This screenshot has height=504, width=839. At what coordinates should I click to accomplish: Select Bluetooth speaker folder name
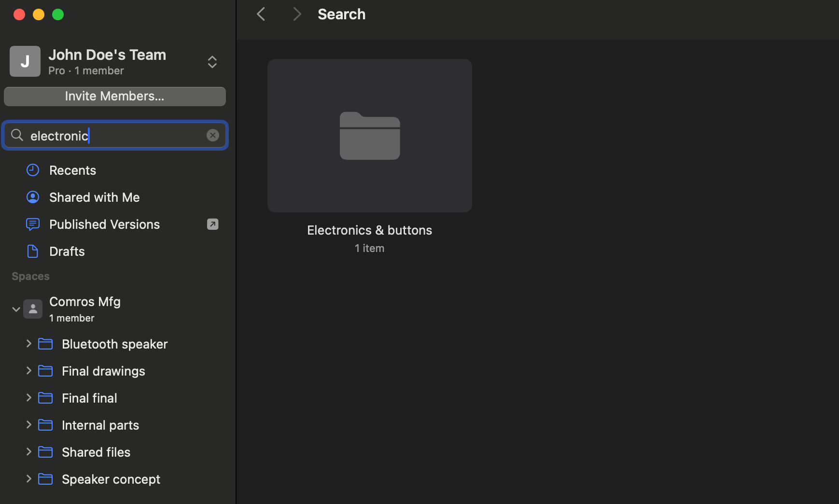pyautogui.click(x=115, y=344)
